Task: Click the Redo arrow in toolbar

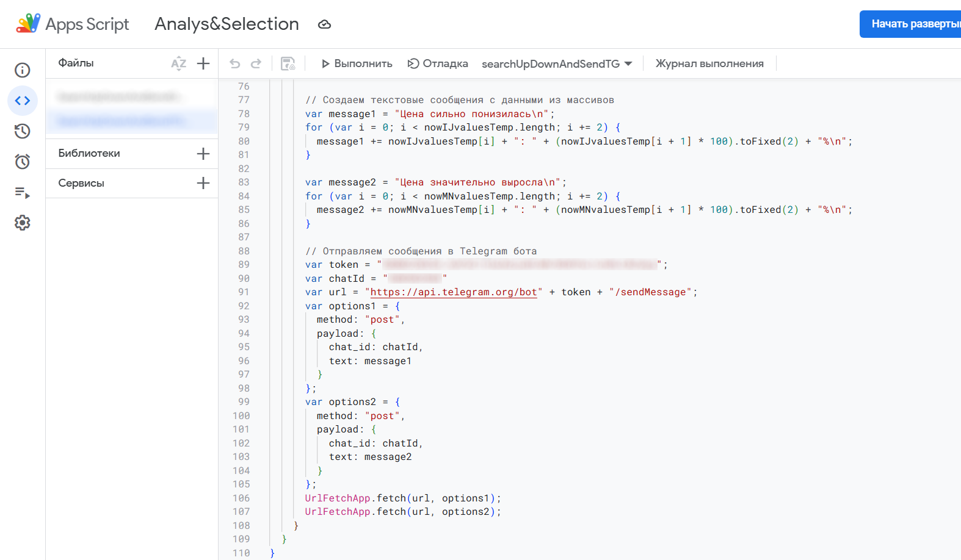Action: (x=256, y=63)
